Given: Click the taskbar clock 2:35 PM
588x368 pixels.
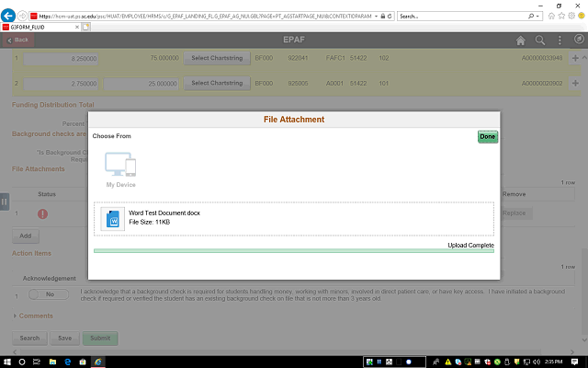Looking at the screenshot, I should click(553, 362).
